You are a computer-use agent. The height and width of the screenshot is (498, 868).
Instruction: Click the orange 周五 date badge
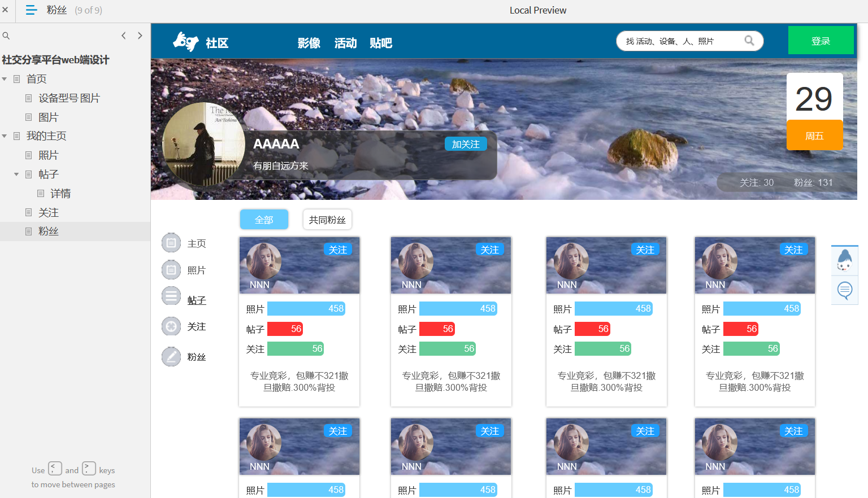pos(814,136)
